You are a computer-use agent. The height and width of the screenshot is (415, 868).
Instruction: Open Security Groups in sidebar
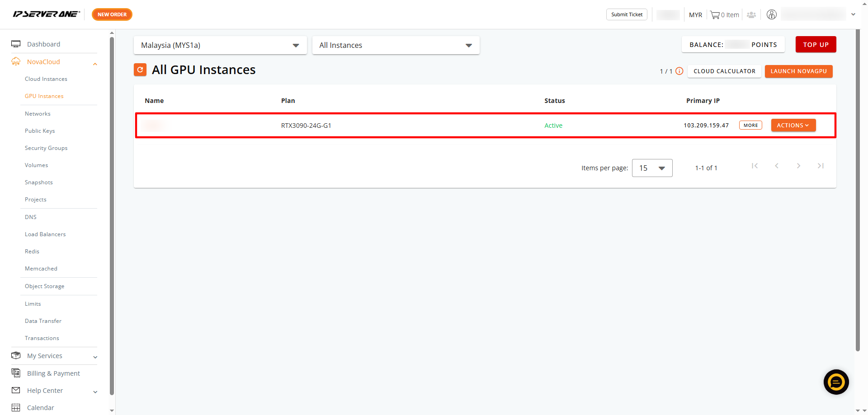[46, 148]
